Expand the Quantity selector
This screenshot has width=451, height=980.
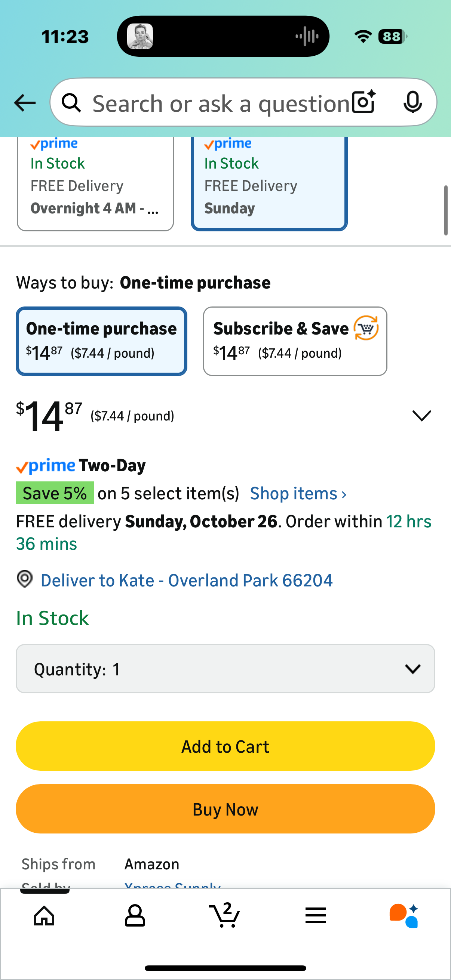click(x=224, y=668)
